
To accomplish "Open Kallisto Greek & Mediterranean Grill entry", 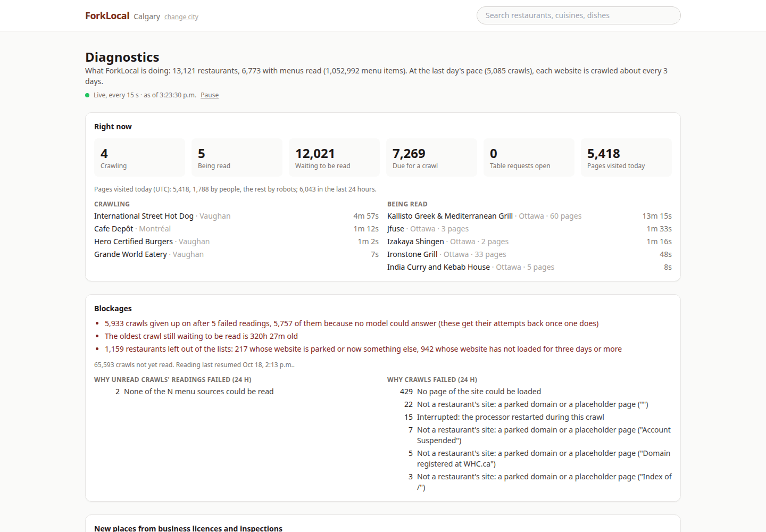I will 529,216.
